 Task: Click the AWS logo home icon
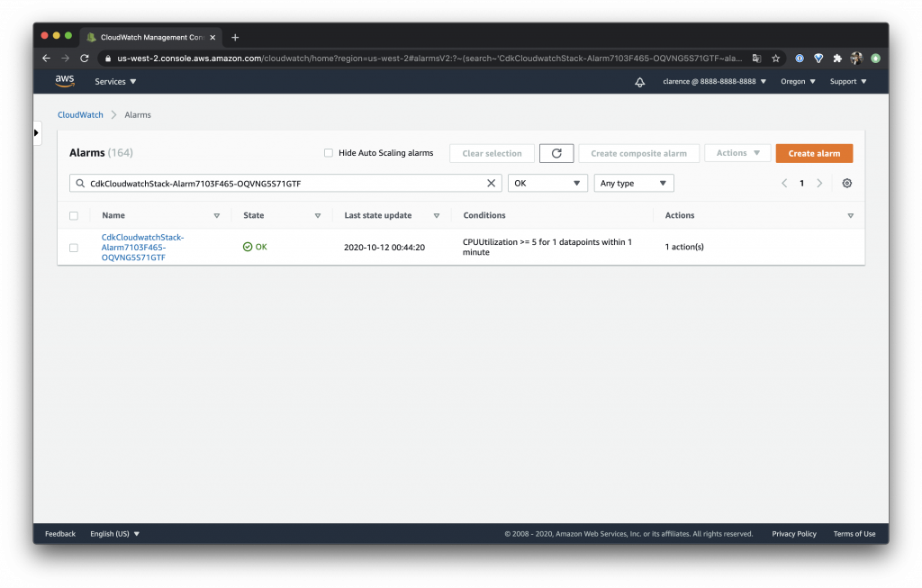tap(65, 81)
